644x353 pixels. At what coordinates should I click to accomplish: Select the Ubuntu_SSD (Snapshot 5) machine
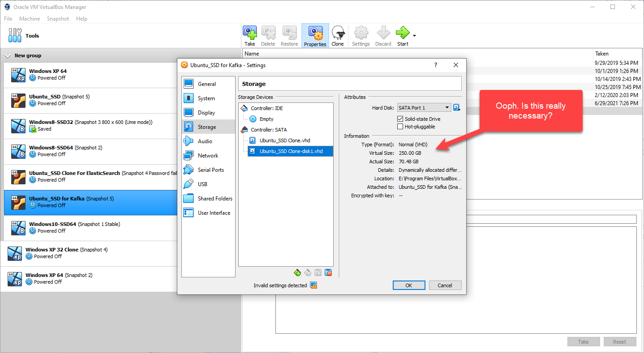[91, 101]
